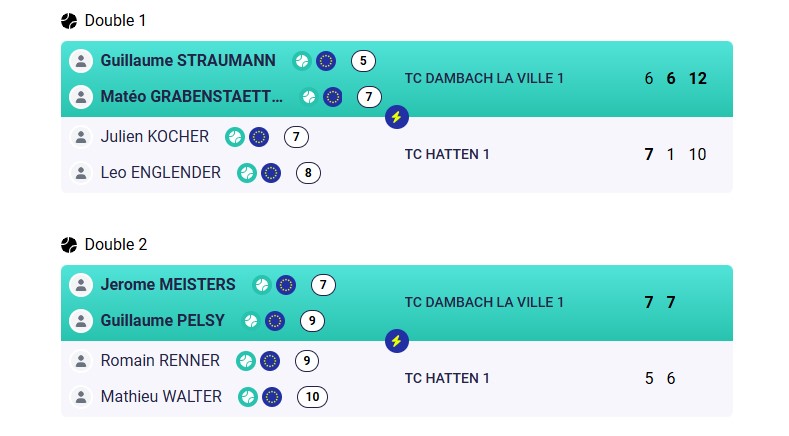Click the tennis ball icon beside Jerome MEISTERS
The width and height of the screenshot is (789, 436).
[x=262, y=285]
